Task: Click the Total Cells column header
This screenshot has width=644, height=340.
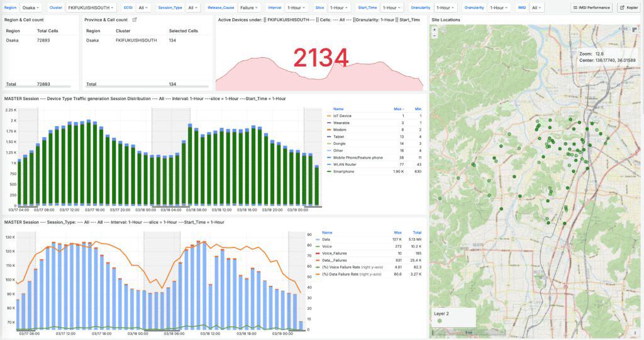Action: point(48,31)
